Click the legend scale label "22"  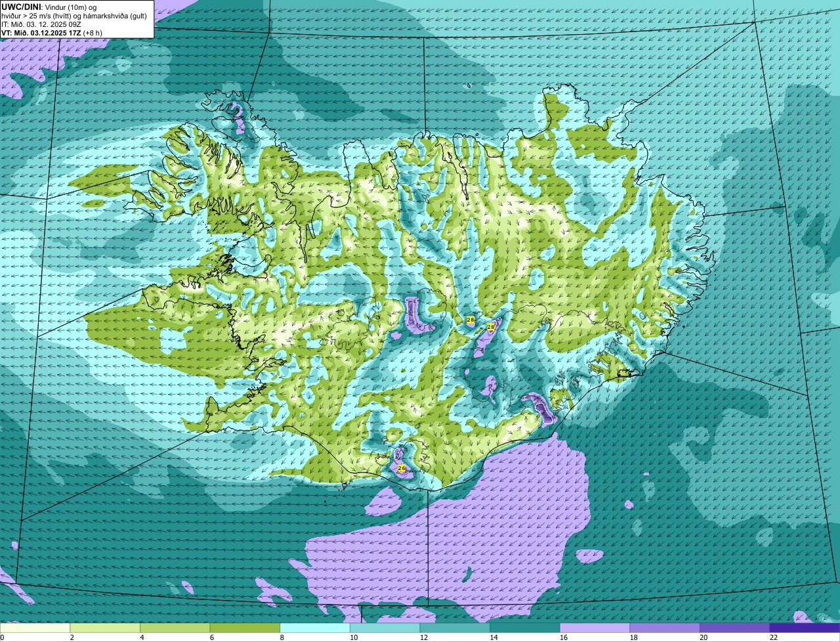[774, 637]
